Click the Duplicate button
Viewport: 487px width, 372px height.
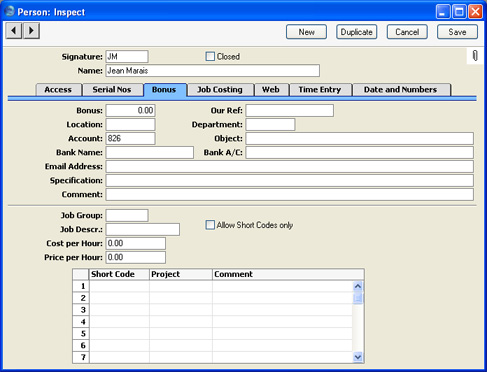(357, 32)
